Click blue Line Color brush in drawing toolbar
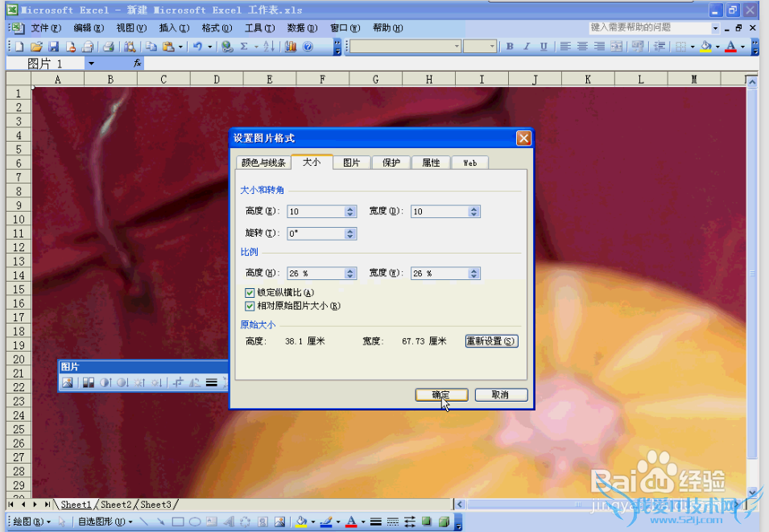769x532 pixels. [x=326, y=522]
